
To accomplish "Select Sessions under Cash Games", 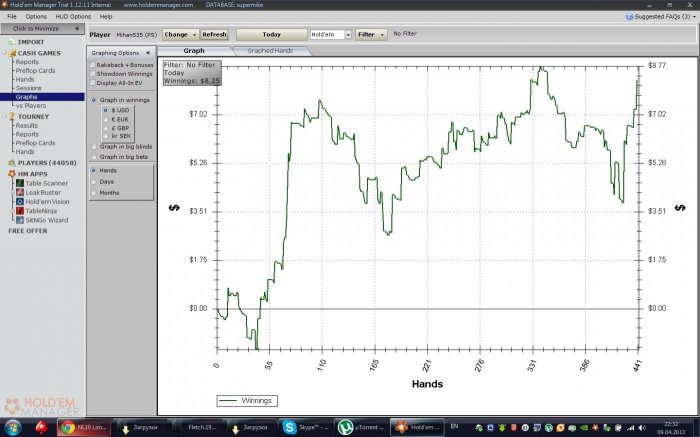I will pos(29,88).
